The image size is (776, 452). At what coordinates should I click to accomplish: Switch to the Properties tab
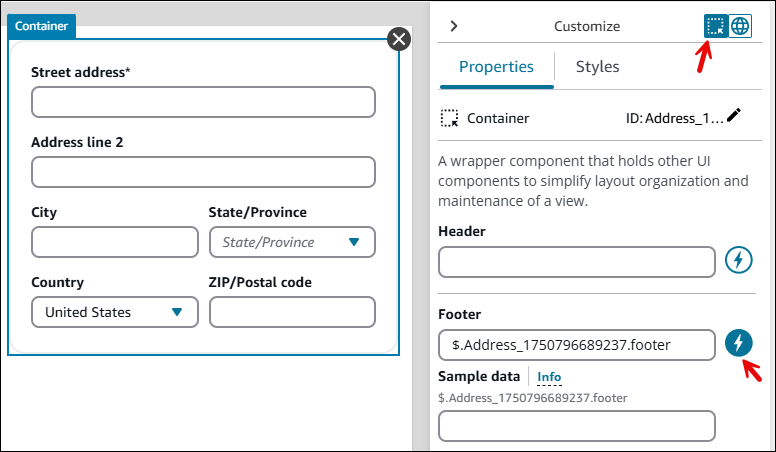point(496,67)
